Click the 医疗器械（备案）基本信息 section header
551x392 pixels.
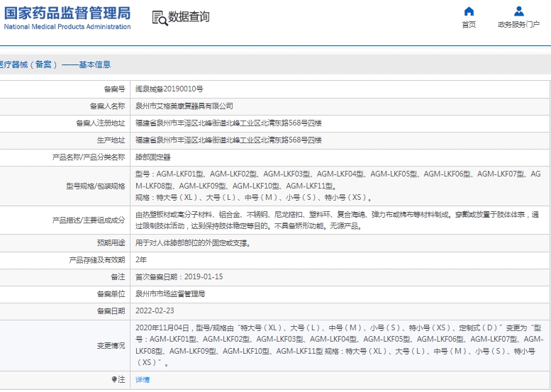tap(55, 65)
